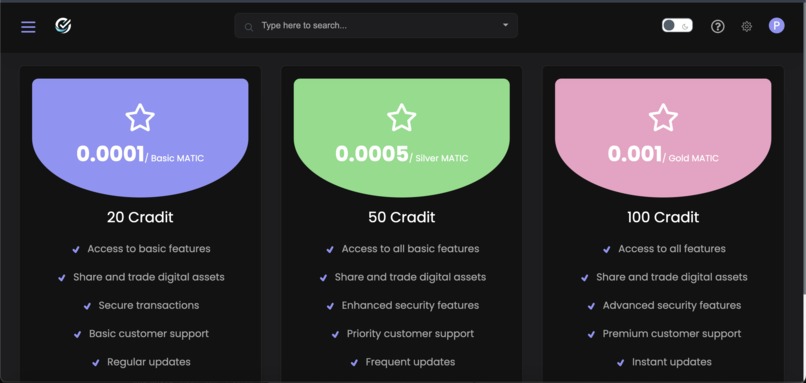Click the Basic customer support text

(x=149, y=334)
